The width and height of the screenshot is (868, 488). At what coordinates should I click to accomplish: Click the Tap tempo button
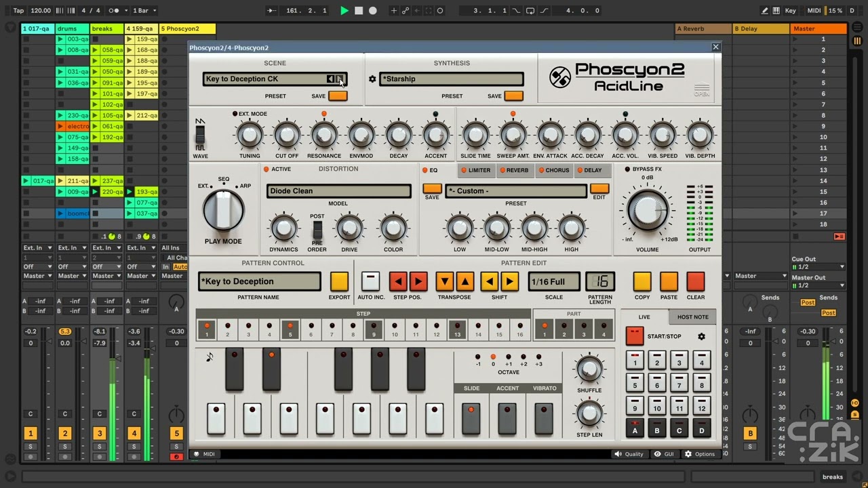[18, 10]
